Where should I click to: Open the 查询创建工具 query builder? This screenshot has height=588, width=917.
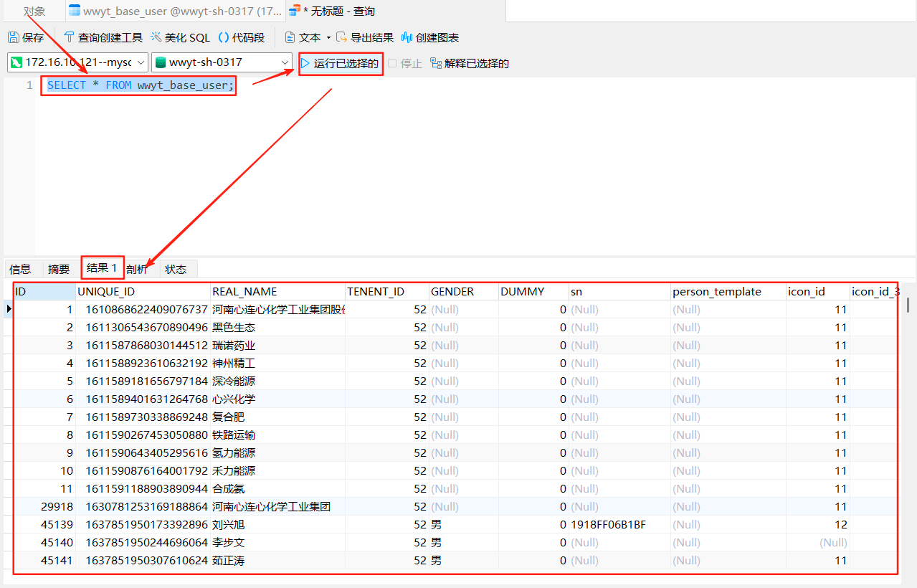coord(103,37)
